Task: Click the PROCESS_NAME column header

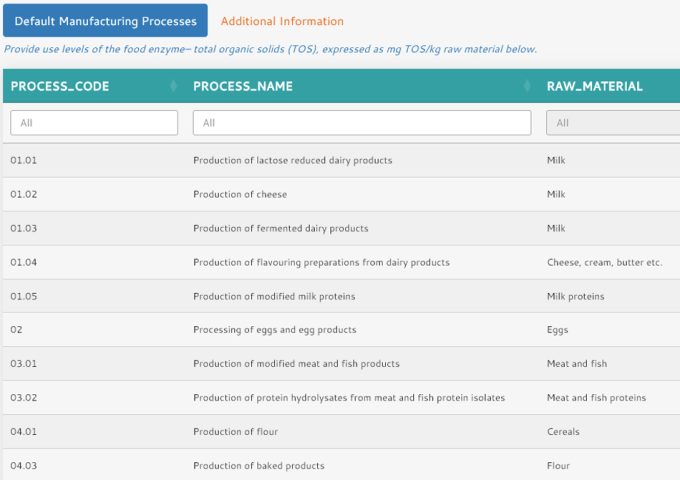Action: pos(243,86)
